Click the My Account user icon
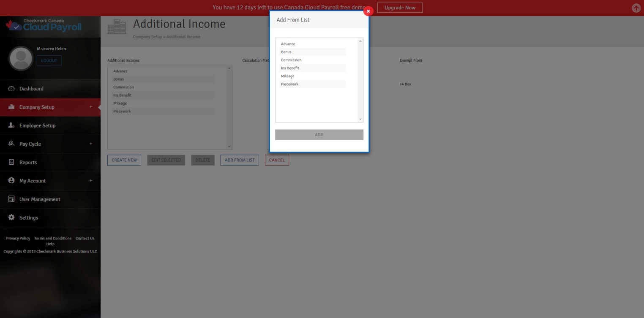The width and height of the screenshot is (644, 318). point(11,181)
